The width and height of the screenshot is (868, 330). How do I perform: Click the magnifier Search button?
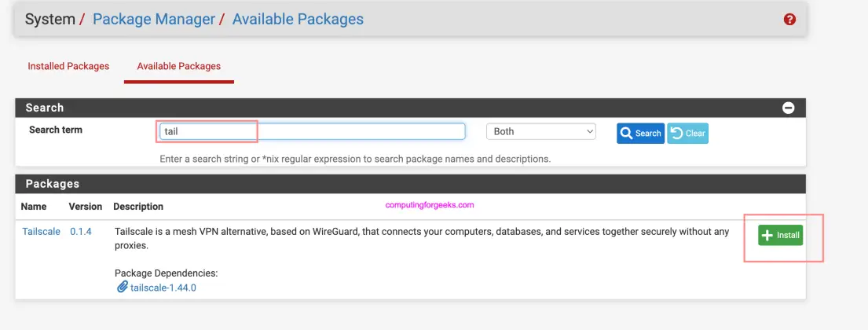(640, 134)
